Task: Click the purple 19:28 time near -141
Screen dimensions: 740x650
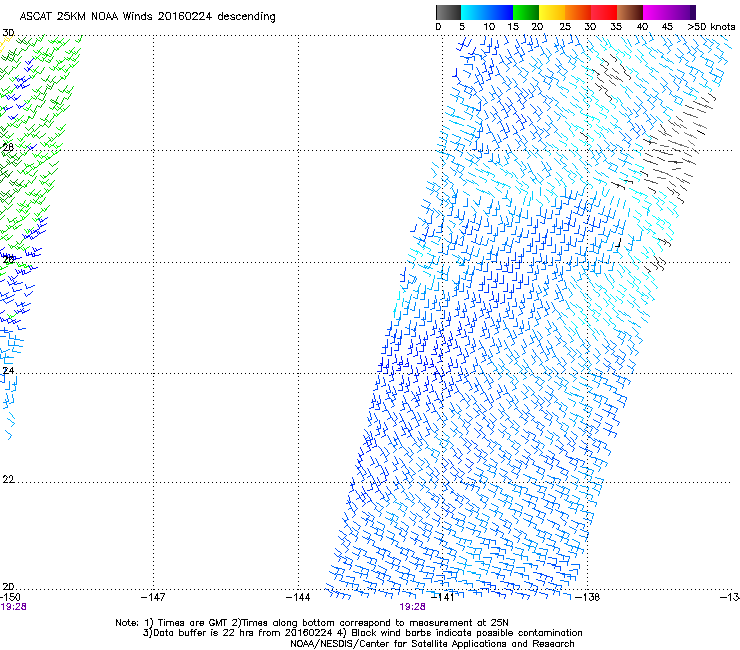Action: 412,607
